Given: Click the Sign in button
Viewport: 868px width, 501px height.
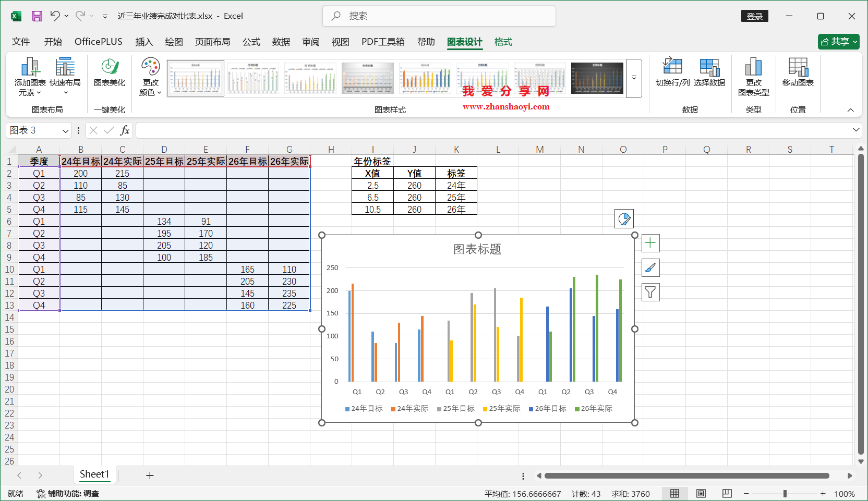Looking at the screenshot, I should pyautogui.click(x=754, y=16).
